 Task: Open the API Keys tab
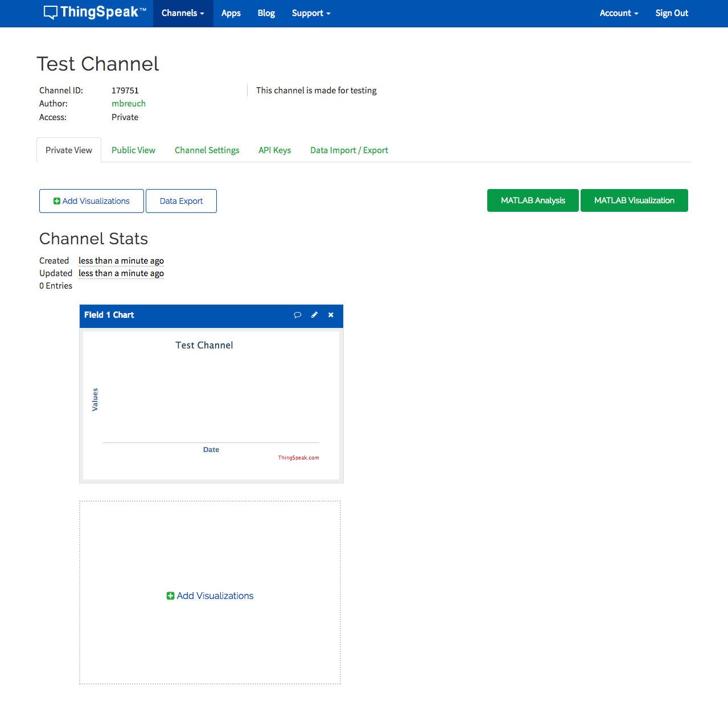point(275,150)
